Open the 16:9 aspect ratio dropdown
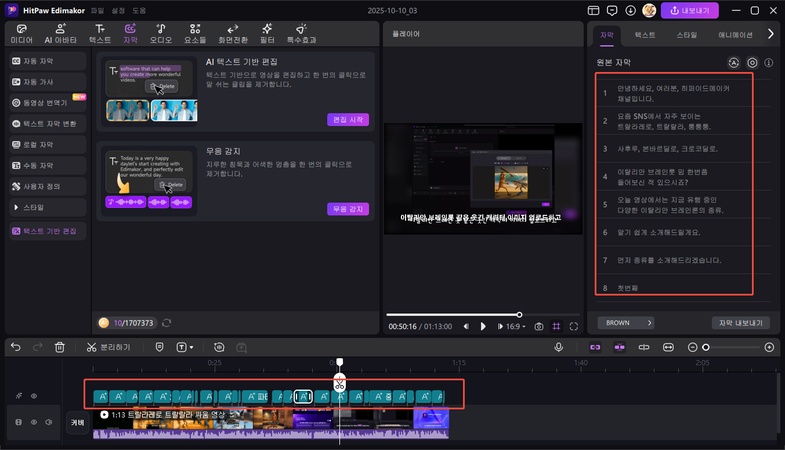 (x=514, y=326)
